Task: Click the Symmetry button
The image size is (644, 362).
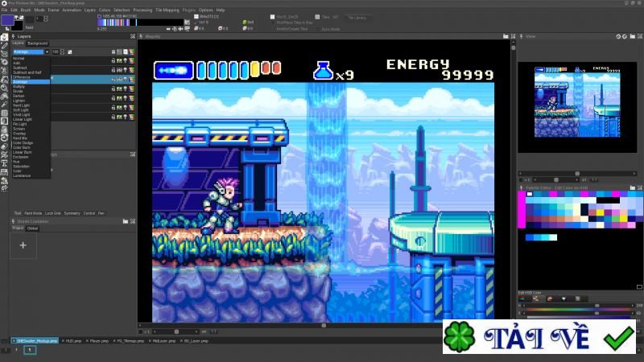Action: coord(72,213)
